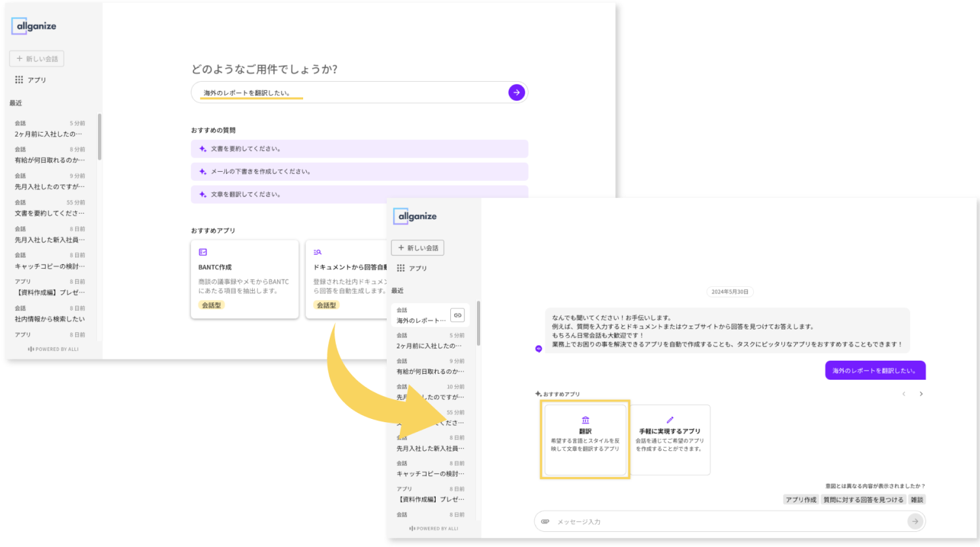Click the allganize logo in the back window
980x547 pixels.
pos(34,26)
